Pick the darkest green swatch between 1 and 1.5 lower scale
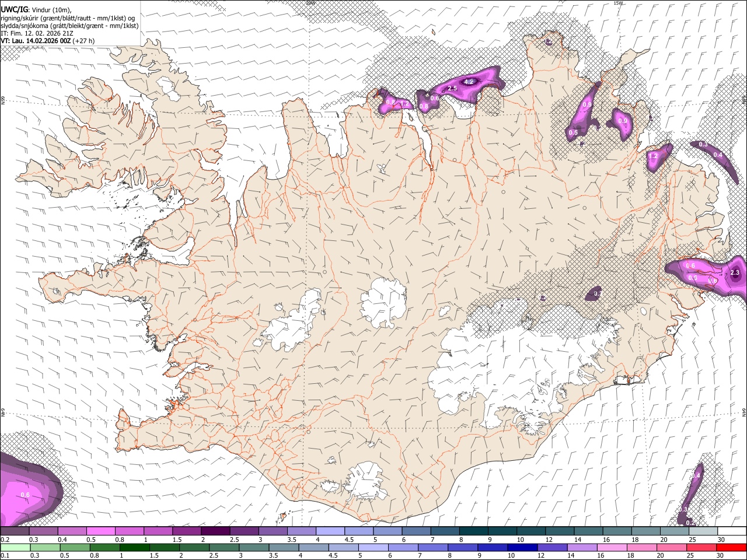 [x=135, y=548]
